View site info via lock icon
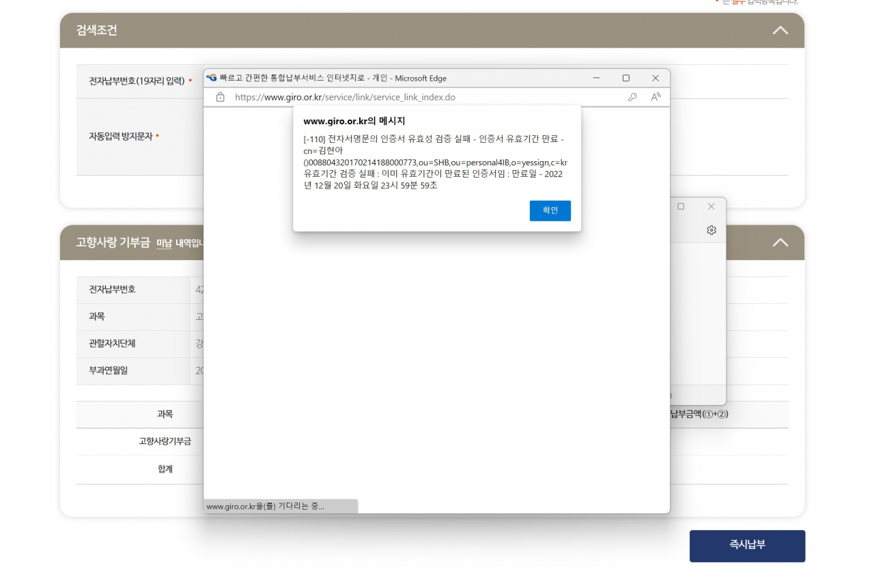The width and height of the screenshot is (874, 588). point(220,97)
